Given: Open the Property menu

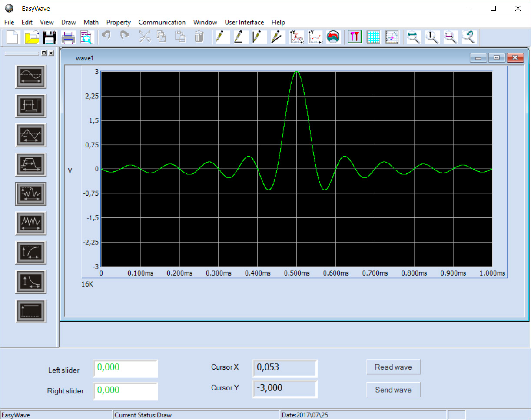Looking at the screenshot, I should pyautogui.click(x=119, y=22).
